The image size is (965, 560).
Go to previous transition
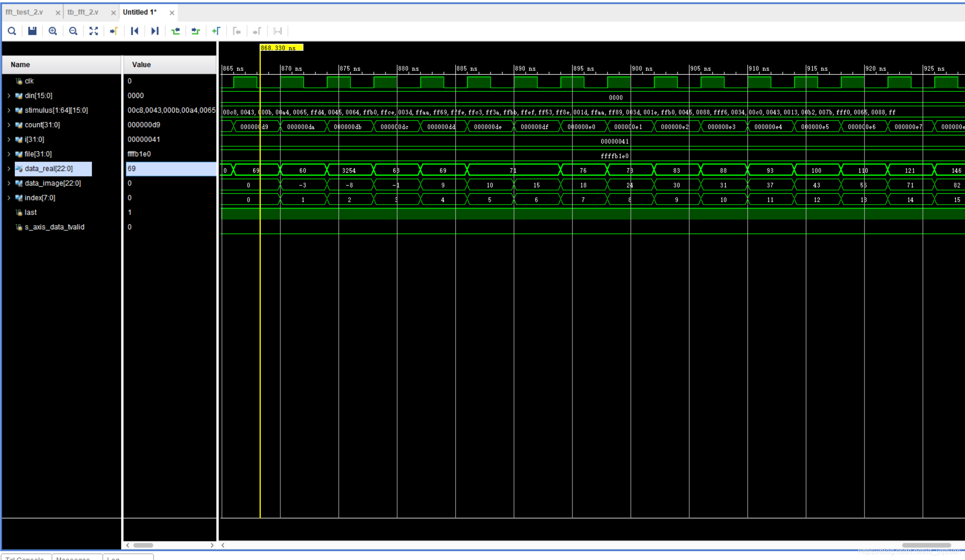(175, 31)
